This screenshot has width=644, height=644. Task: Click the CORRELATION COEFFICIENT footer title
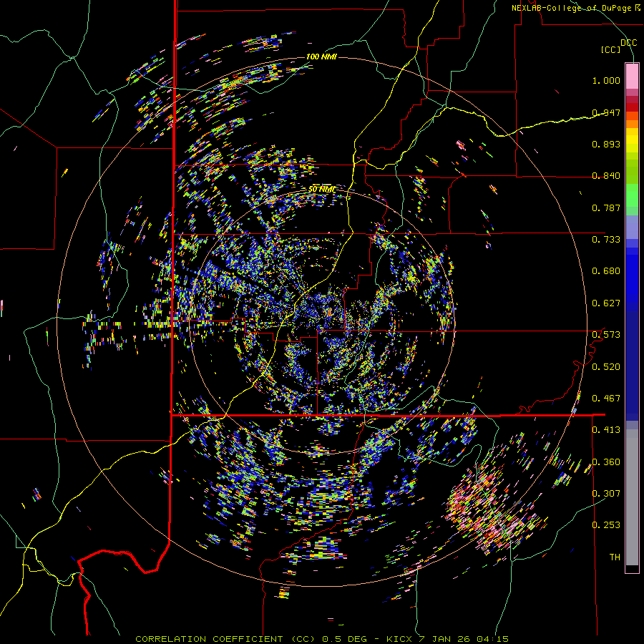tap(209, 639)
